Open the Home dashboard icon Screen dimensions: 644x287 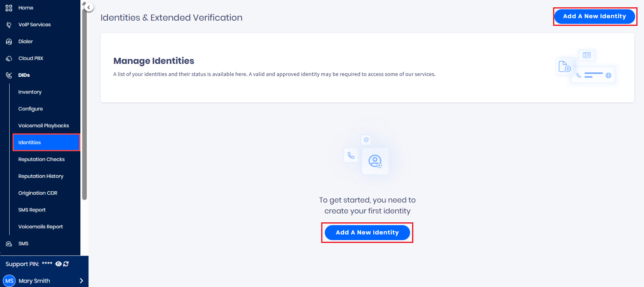(9, 8)
